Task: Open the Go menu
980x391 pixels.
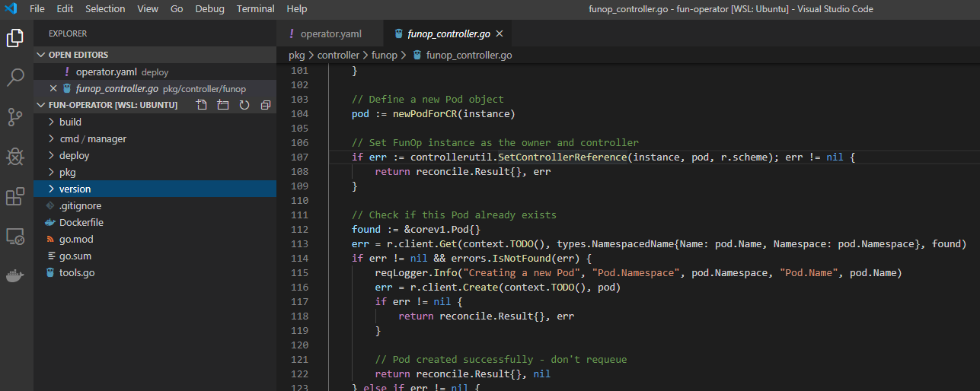Action: click(x=177, y=9)
